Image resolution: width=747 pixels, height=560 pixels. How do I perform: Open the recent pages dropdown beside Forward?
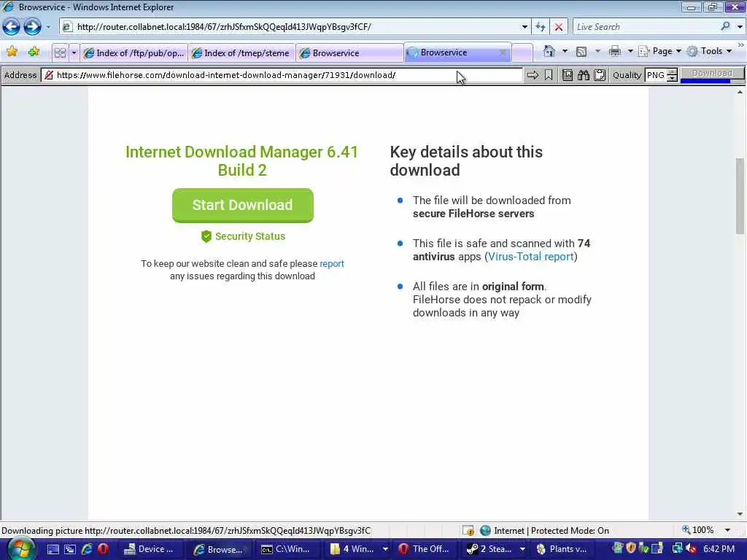(x=48, y=27)
